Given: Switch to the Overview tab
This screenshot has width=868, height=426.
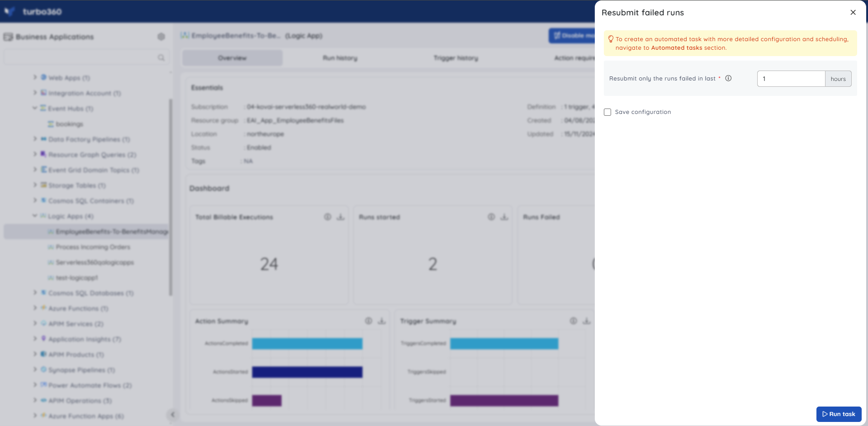Looking at the screenshot, I should [232, 58].
